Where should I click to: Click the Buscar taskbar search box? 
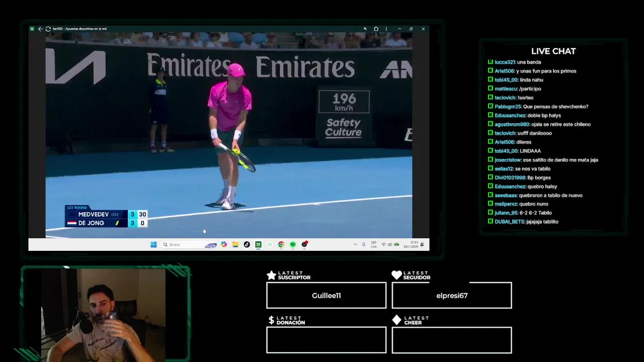pyautogui.click(x=190, y=245)
